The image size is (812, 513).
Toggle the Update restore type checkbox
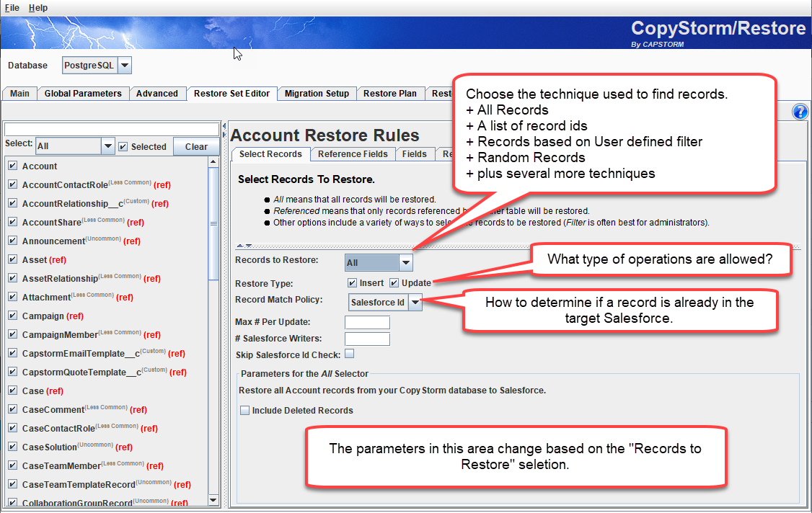coord(394,282)
